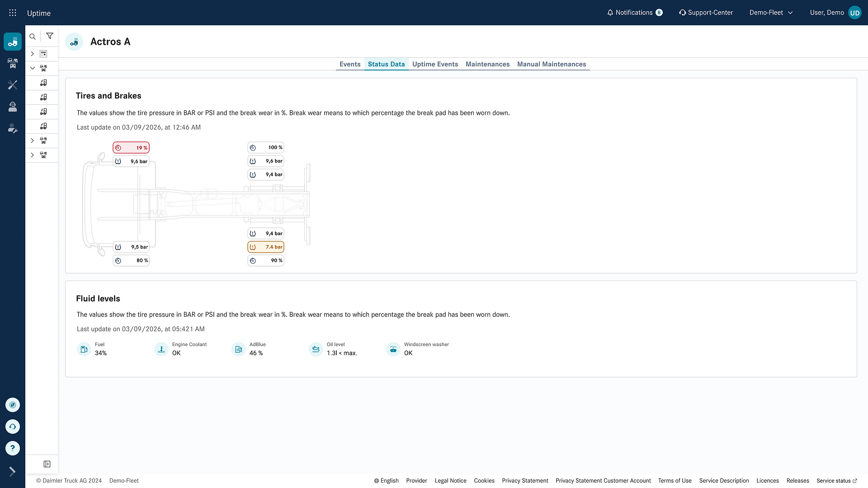Screen dimensions: 868x488
Task: Open the Cookies footer link
Action: coord(484,481)
